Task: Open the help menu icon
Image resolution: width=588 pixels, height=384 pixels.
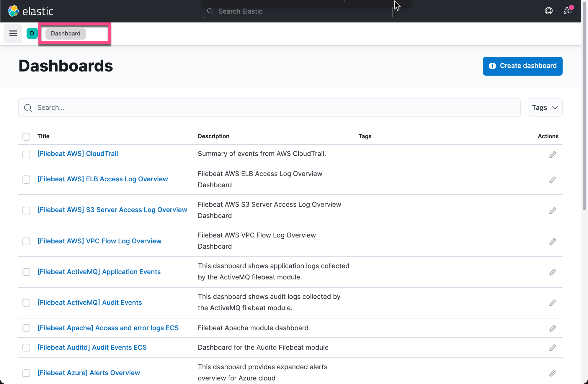Action: [x=548, y=11]
